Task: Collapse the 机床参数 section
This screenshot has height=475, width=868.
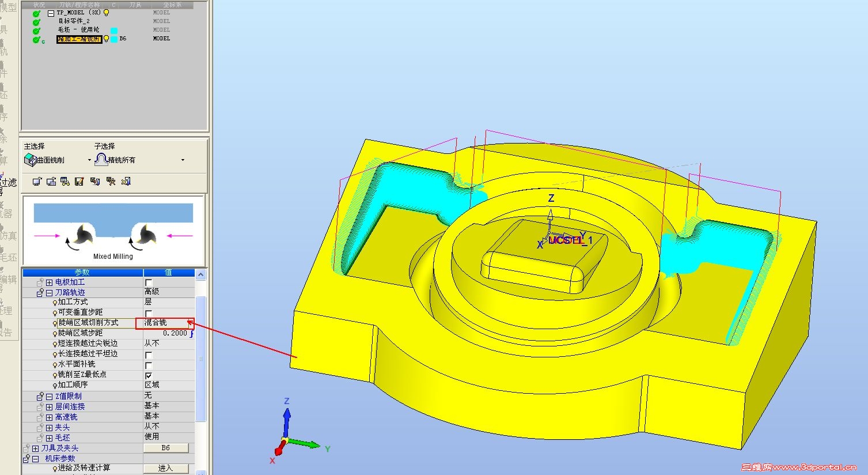Action: 36,459
